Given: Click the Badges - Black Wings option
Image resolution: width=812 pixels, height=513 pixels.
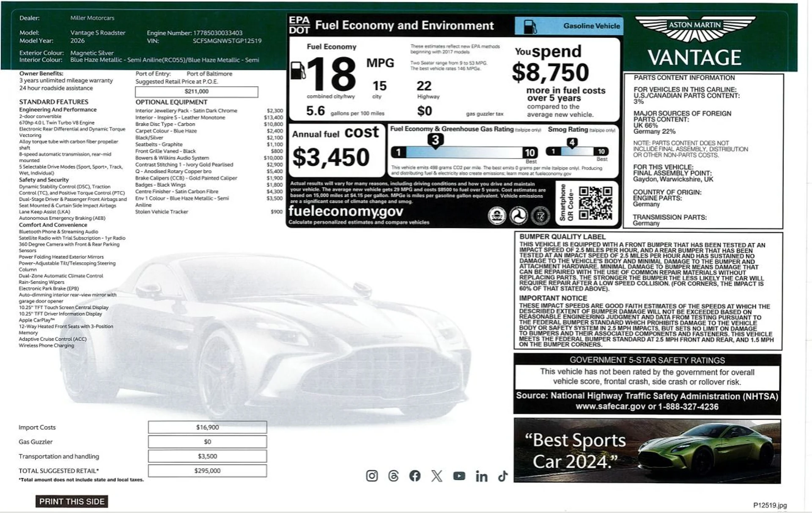Looking at the screenshot, I should click(x=160, y=185).
